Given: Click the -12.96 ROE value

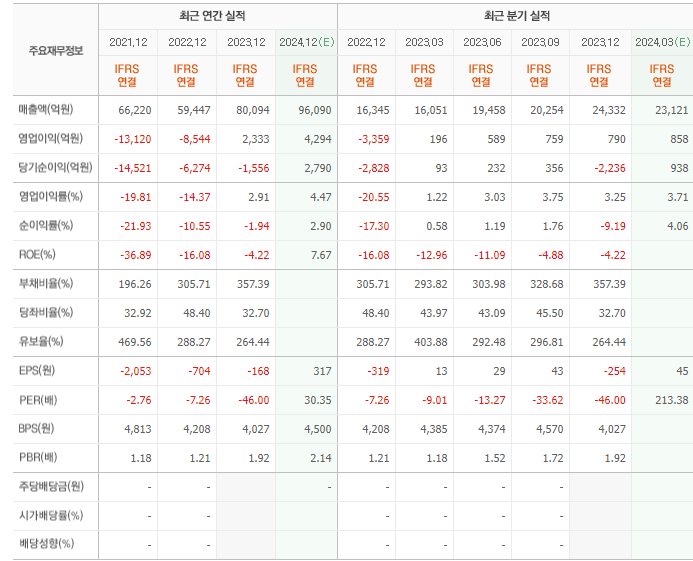Looking at the screenshot, I should click(x=432, y=256).
